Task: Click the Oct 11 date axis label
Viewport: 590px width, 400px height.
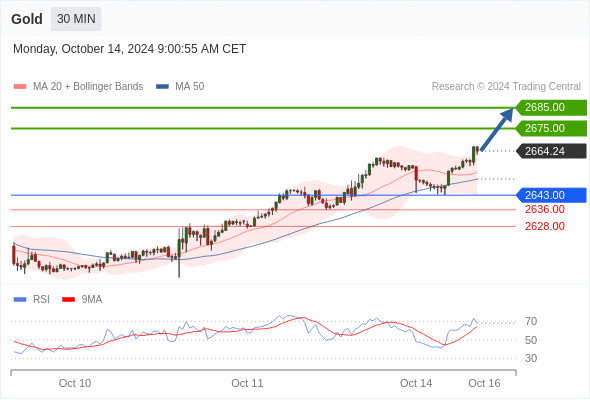Action: pos(247,383)
